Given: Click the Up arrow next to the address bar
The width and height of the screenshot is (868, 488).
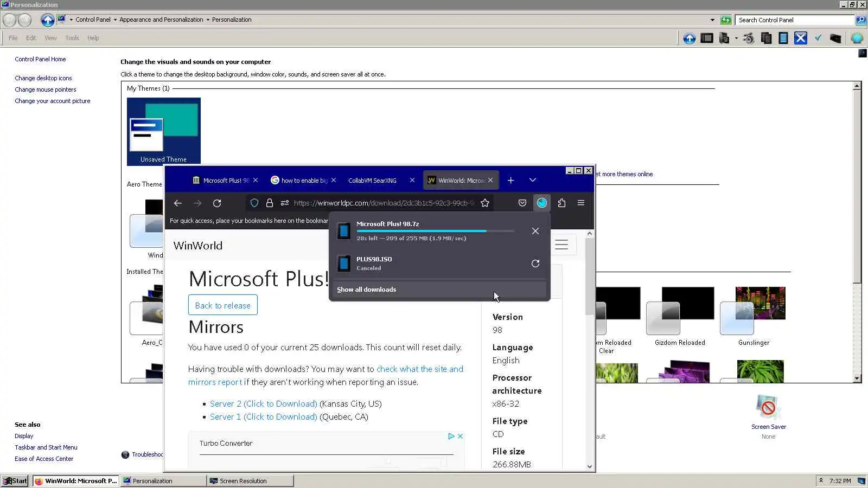Looking at the screenshot, I should (x=48, y=20).
